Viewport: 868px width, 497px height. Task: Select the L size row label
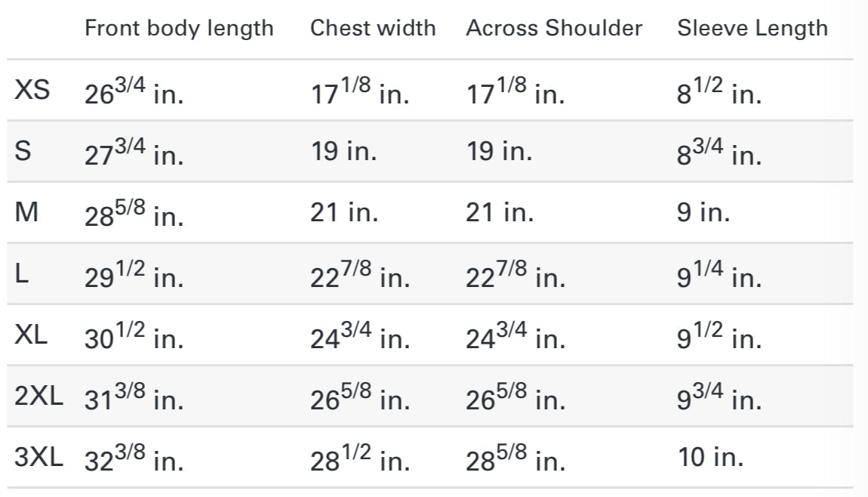[x=22, y=273]
